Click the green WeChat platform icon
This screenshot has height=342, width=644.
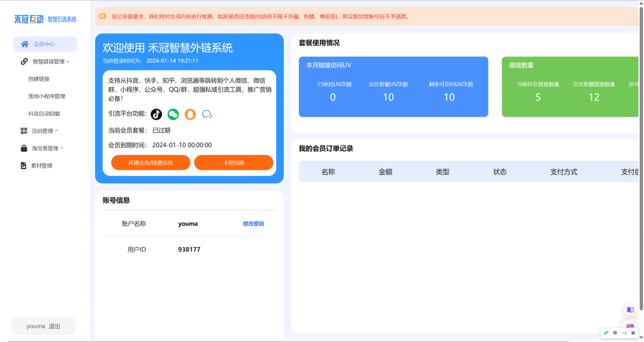(173, 114)
